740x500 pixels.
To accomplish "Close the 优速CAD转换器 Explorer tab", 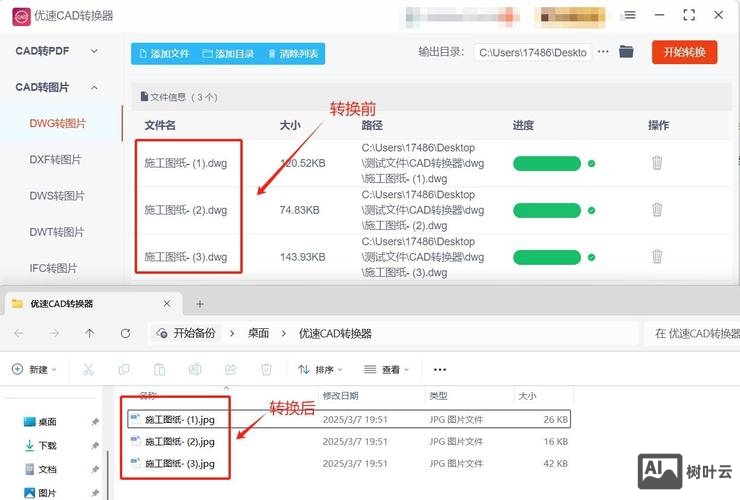I will click(167, 304).
